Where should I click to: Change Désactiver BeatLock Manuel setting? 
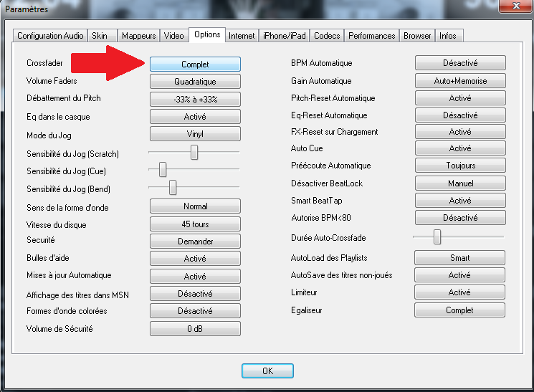[x=460, y=183]
